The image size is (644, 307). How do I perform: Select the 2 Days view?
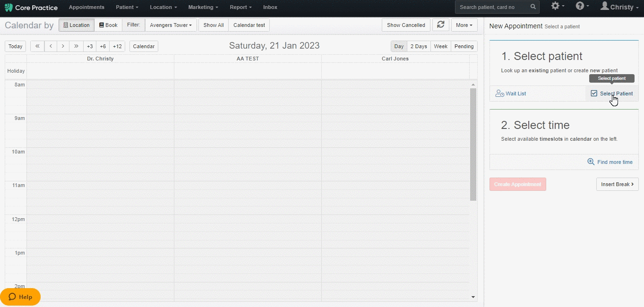tap(419, 46)
